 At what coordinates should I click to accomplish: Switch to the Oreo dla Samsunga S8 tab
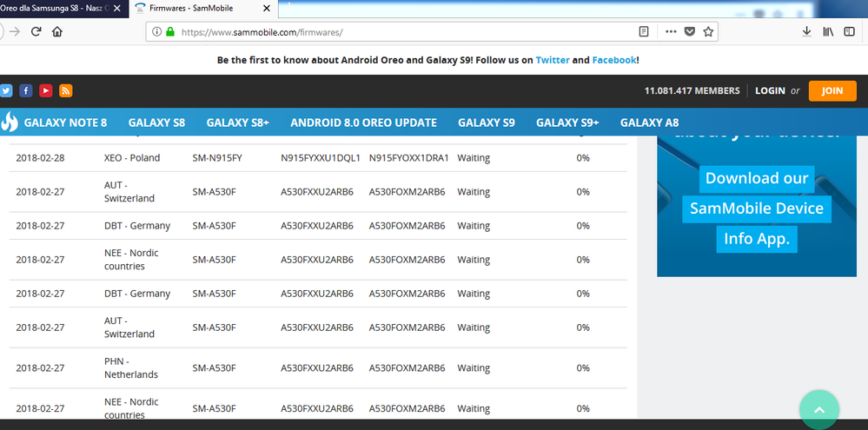coord(56,8)
